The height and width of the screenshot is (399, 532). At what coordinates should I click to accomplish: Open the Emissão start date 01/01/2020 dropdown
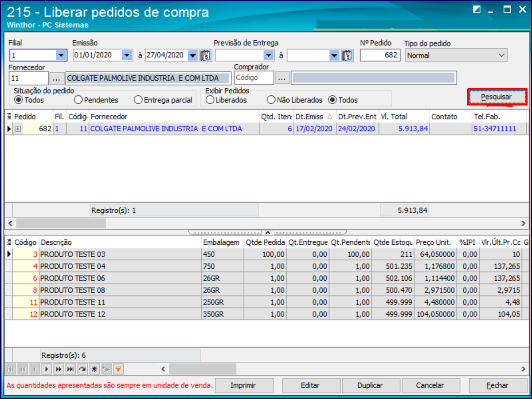[127, 55]
